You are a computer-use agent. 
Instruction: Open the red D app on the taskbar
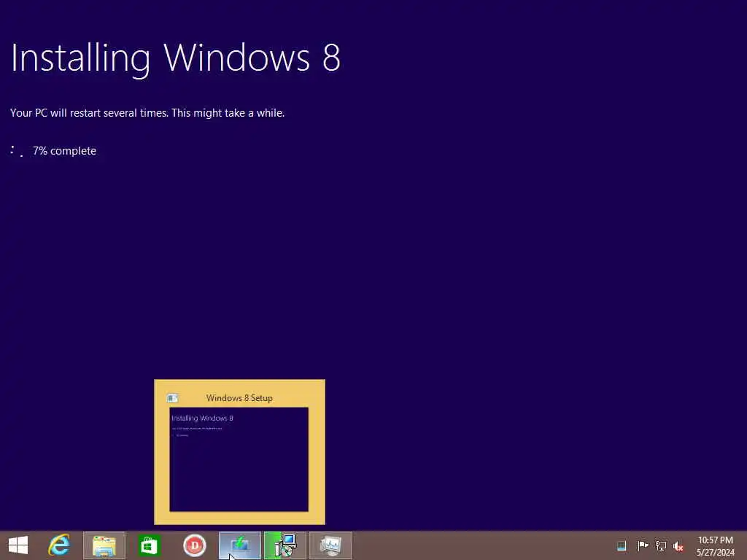[194, 545]
